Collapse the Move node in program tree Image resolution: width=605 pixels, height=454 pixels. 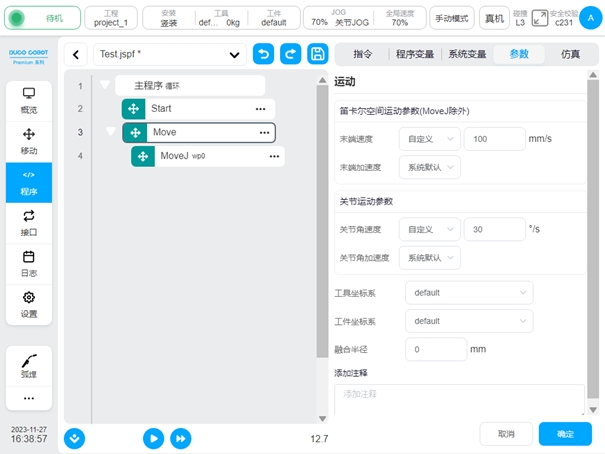pyautogui.click(x=110, y=132)
